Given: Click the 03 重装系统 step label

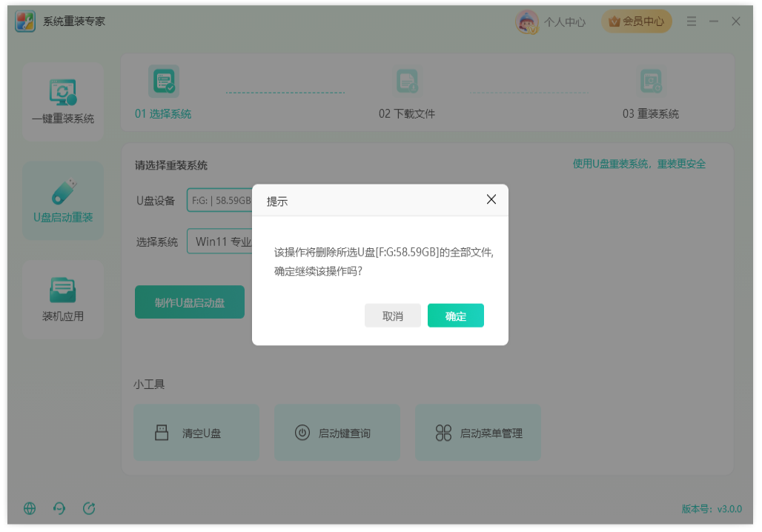Looking at the screenshot, I should pos(651,113).
